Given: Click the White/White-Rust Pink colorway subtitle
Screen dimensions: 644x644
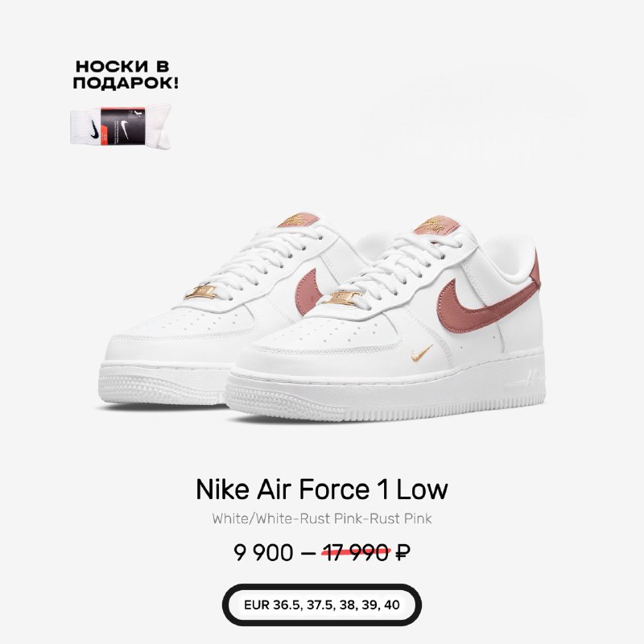Looking at the screenshot, I should [321, 518].
